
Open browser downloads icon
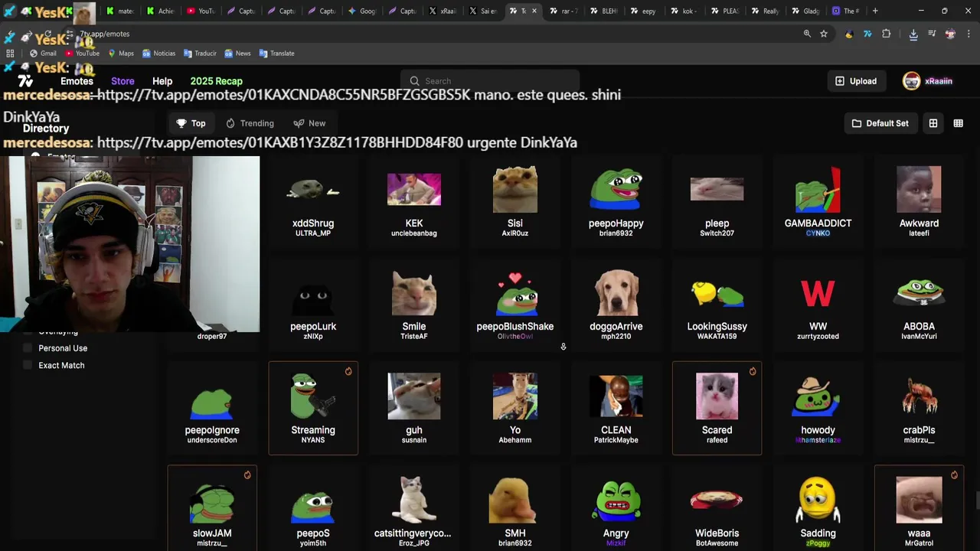point(913,34)
